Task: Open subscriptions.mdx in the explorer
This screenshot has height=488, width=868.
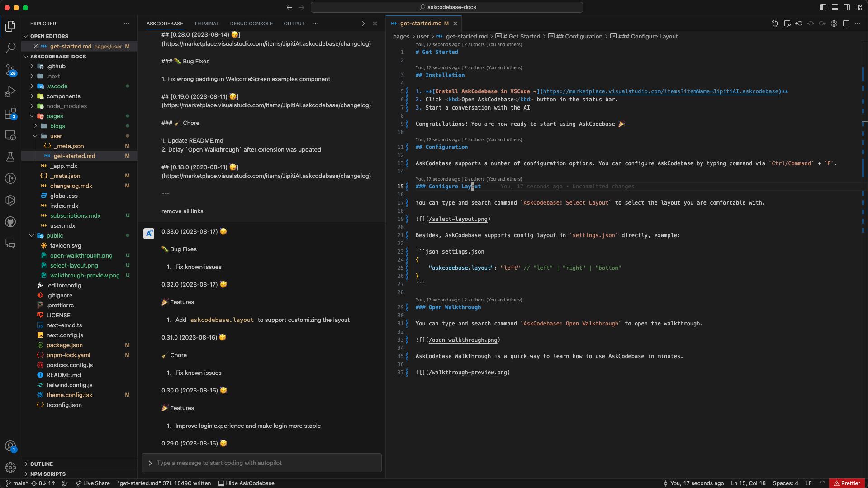Action: click(x=75, y=216)
